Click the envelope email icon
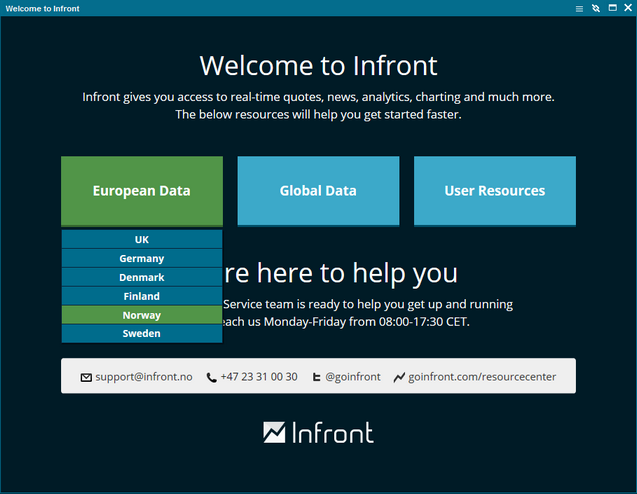 [x=86, y=377]
